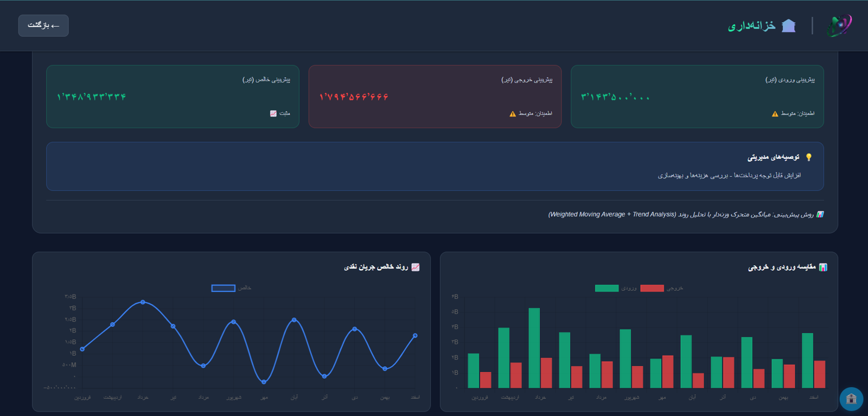
Task: Click the bank icon beside the خزانه‌داری title
Action: point(788,25)
